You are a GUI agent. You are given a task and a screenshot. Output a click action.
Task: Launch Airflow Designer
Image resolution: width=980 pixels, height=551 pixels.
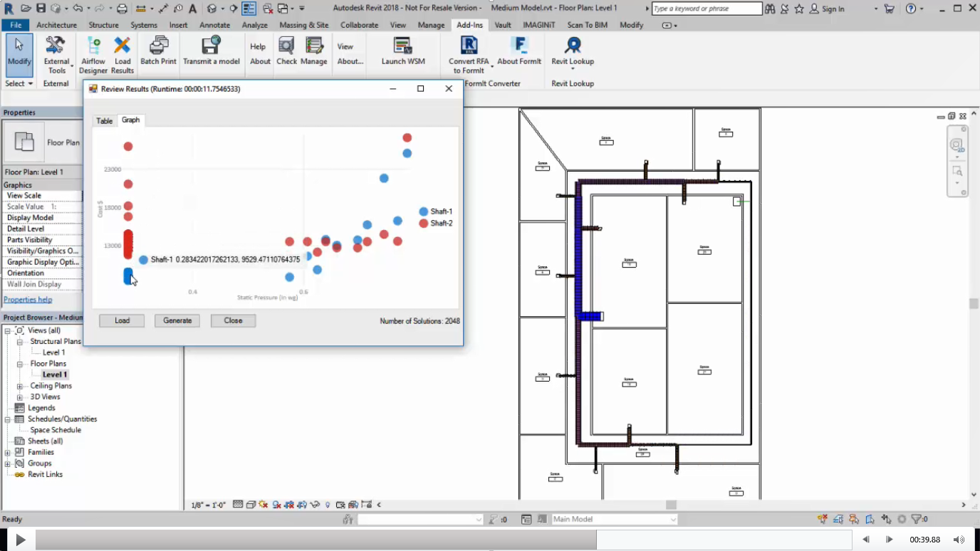pyautogui.click(x=93, y=55)
